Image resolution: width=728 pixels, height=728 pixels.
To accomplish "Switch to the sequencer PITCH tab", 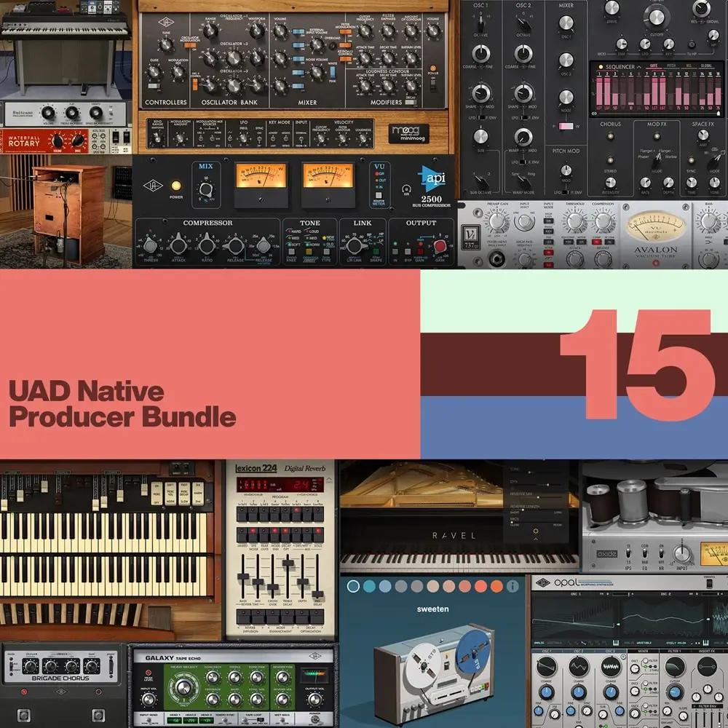I will tap(671, 66).
